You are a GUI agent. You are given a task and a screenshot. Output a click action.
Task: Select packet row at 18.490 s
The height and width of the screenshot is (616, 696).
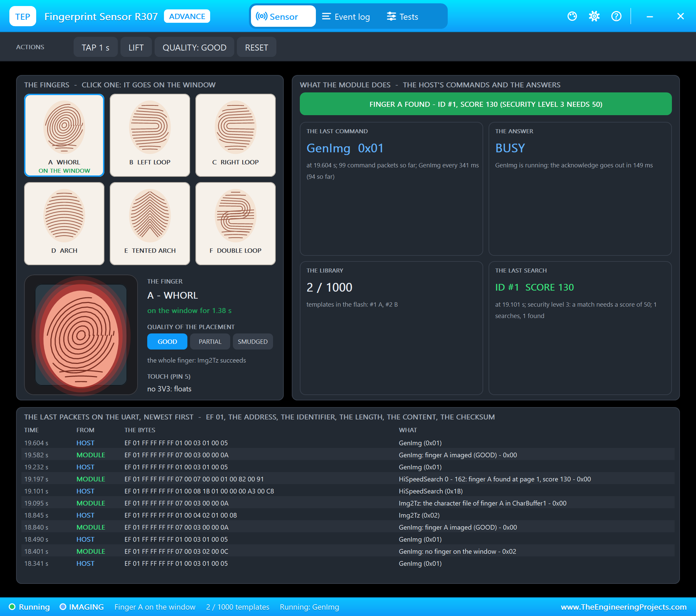pyautogui.click(x=348, y=539)
